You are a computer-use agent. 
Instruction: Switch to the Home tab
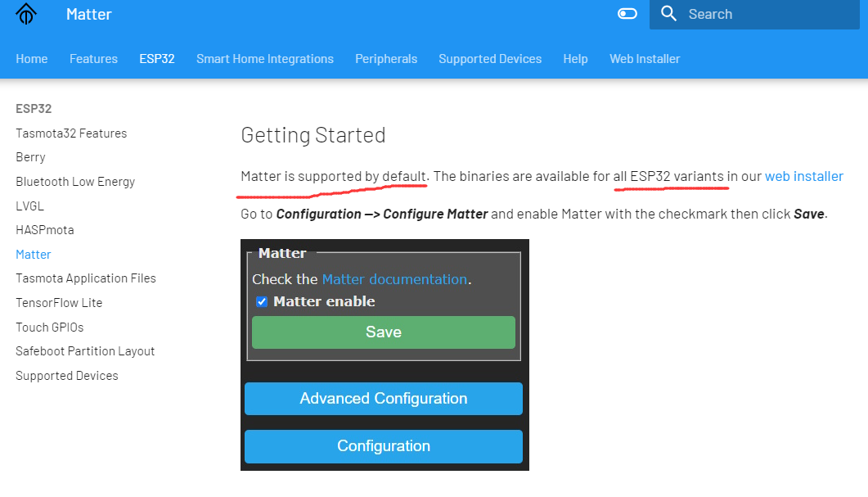(32, 59)
